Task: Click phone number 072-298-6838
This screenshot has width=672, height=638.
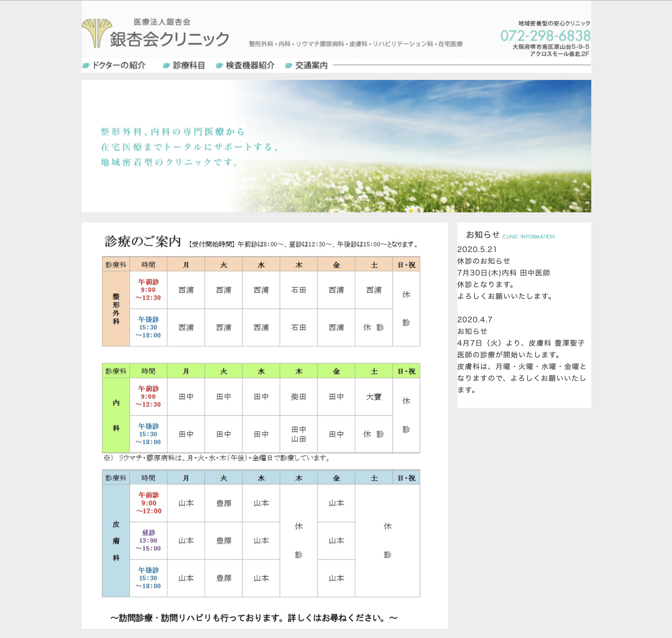Action: tap(545, 36)
